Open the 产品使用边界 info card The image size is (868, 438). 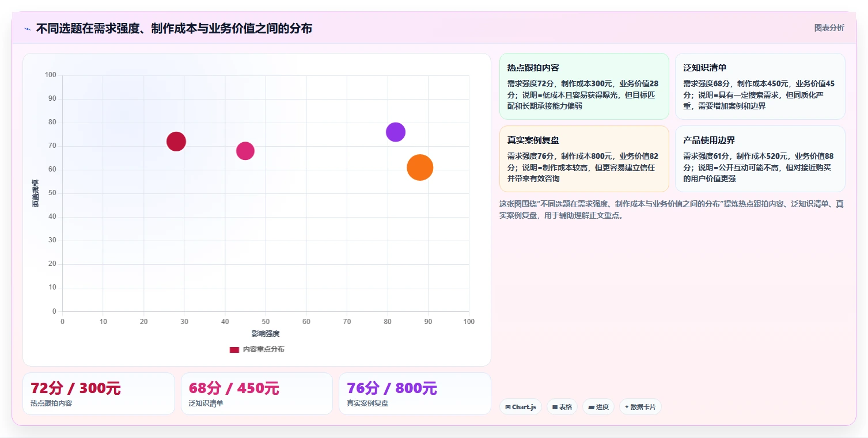pyautogui.click(x=760, y=159)
